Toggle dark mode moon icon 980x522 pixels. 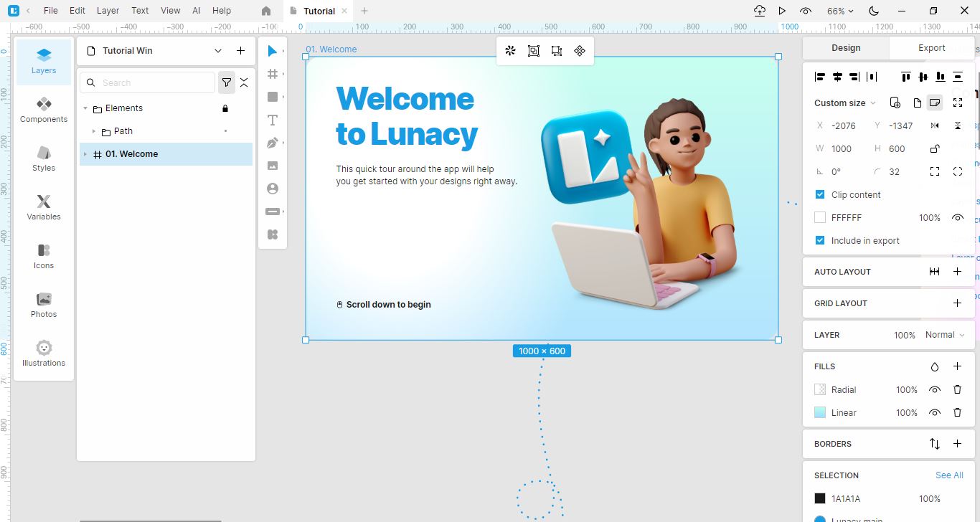[874, 11]
